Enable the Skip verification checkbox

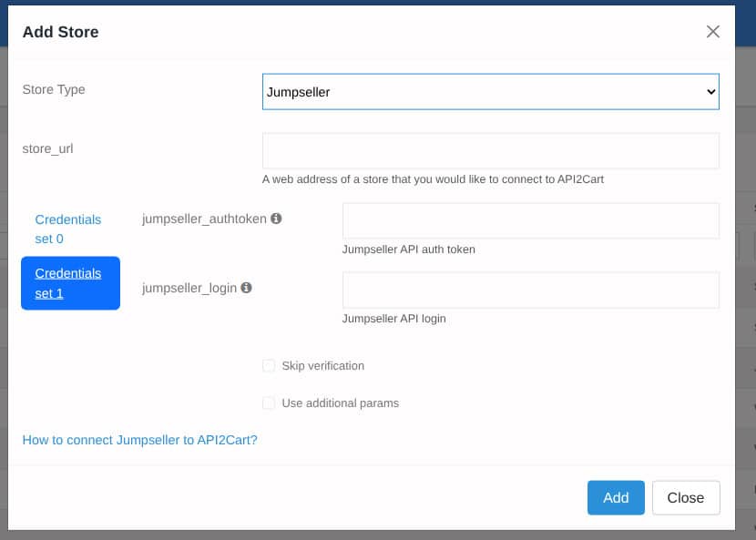pos(269,365)
